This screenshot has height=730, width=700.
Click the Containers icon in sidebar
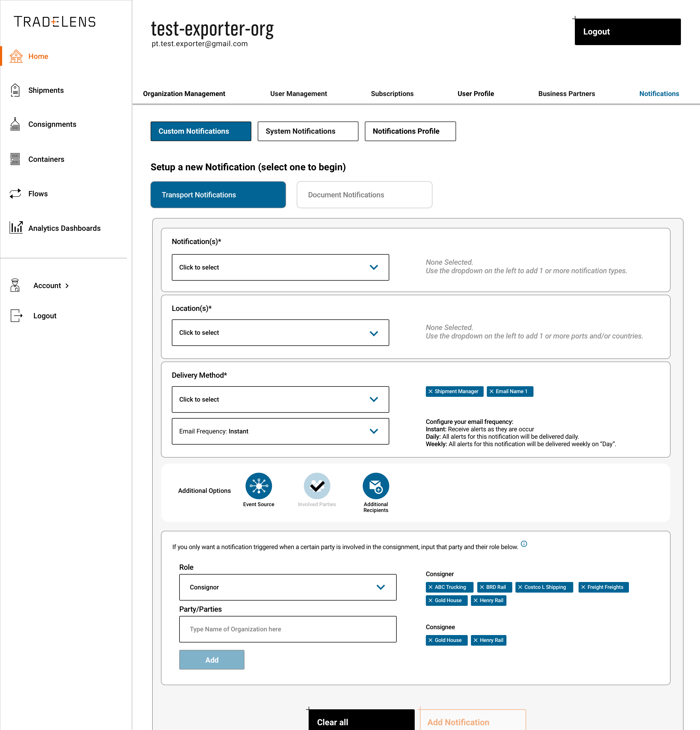click(x=15, y=159)
